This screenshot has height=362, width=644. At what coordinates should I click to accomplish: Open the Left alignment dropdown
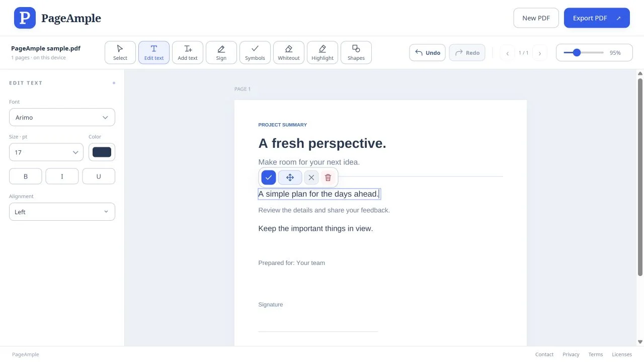click(x=62, y=212)
